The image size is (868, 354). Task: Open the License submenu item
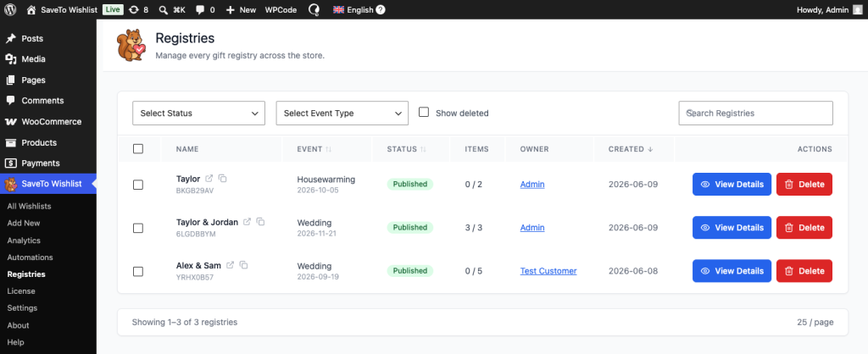pos(21,291)
